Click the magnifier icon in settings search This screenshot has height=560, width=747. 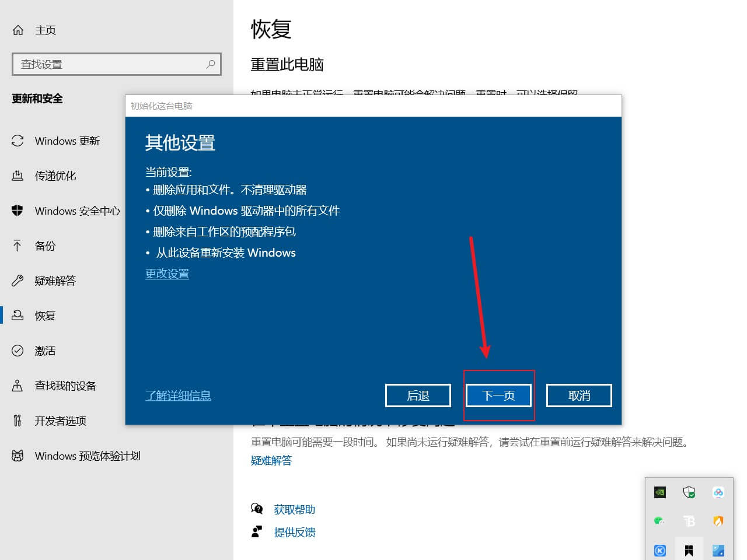(x=211, y=64)
